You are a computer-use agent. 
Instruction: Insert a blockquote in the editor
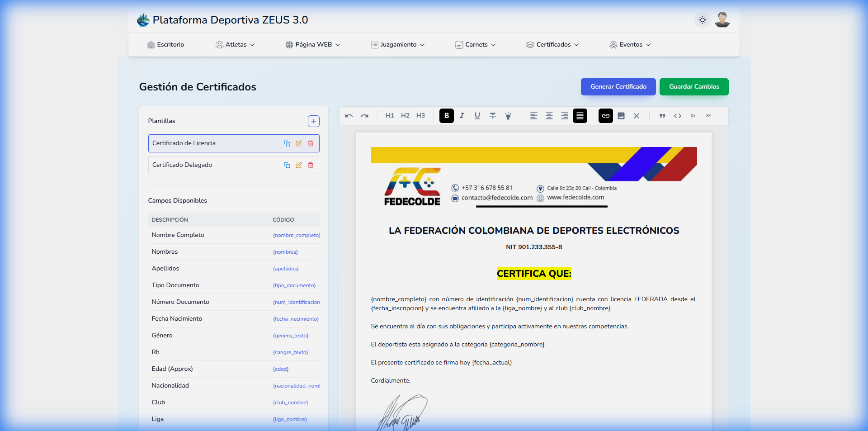662,116
